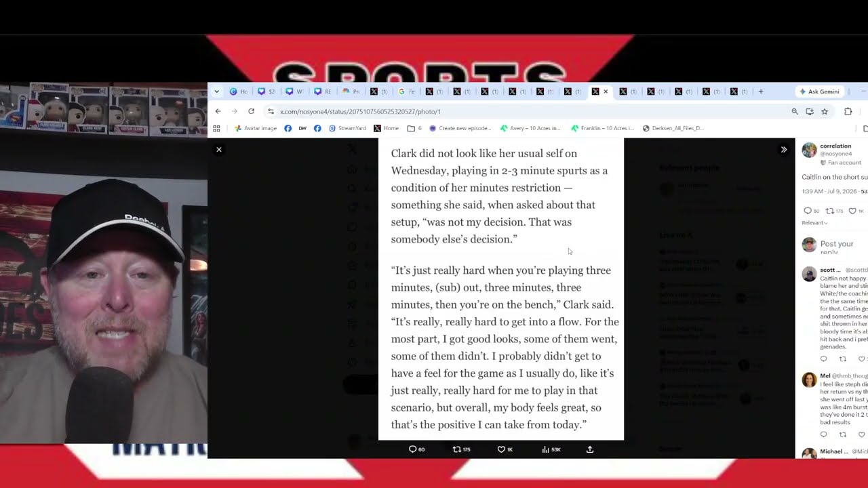Repost scott's comment

point(843,359)
